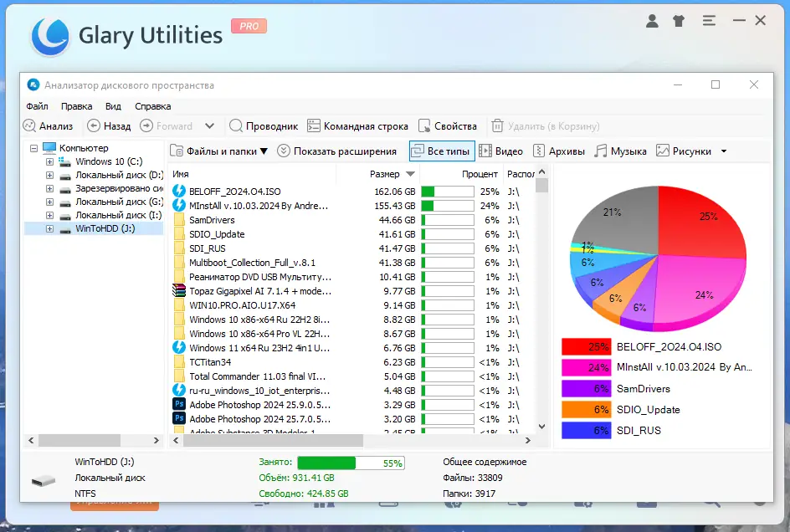This screenshot has height=532, width=790.
Task: Expand the Windows 10 (C:) node
Action: coord(49,161)
